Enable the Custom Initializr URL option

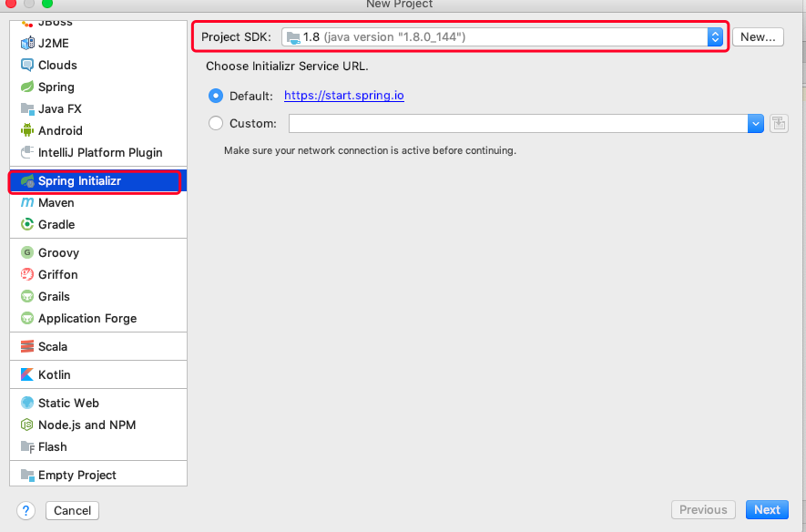point(216,123)
